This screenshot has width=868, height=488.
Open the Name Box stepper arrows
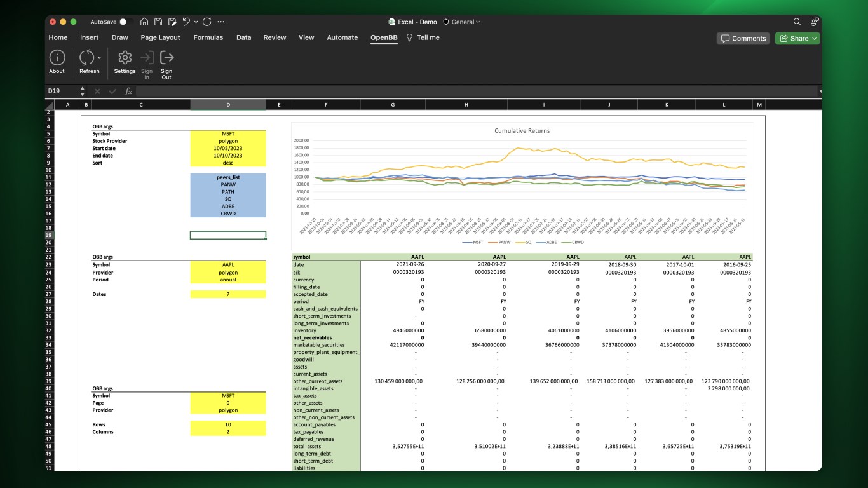pos(82,91)
